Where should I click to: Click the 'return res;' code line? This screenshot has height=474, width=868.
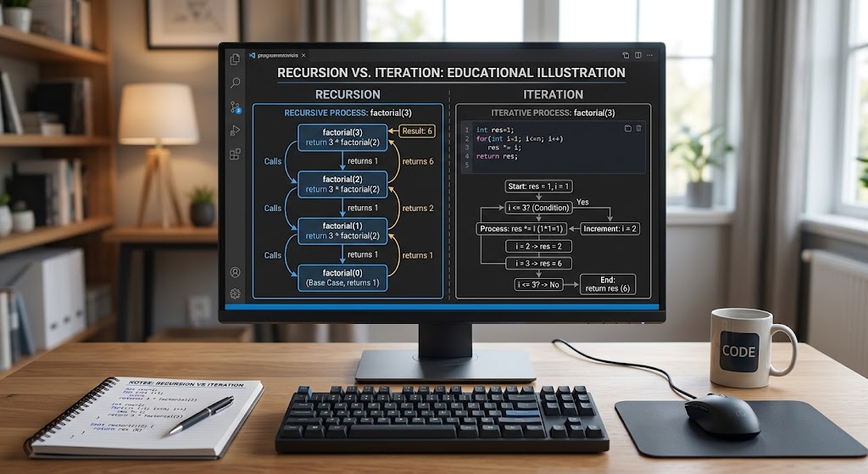tap(497, 157)
